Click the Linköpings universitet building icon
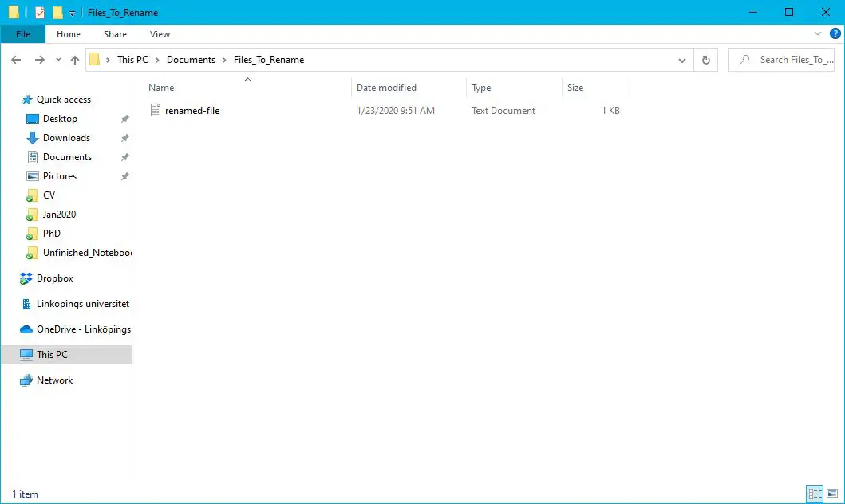The image size is (845, 504). 26,304
